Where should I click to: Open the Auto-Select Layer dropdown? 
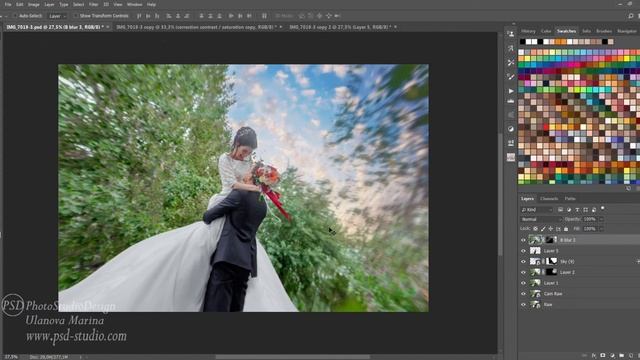click(57, 16)
